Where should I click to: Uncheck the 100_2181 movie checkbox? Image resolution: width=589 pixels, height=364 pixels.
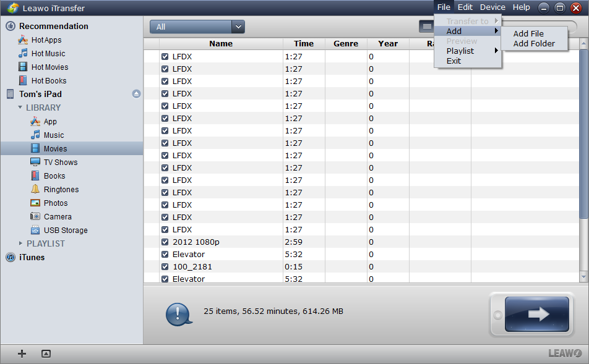(x=165, y=267)
